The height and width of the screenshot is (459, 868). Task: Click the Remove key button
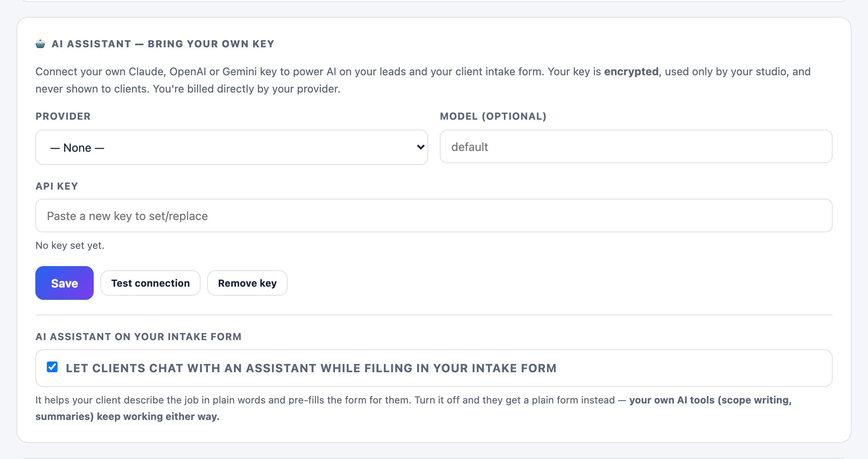247,283
